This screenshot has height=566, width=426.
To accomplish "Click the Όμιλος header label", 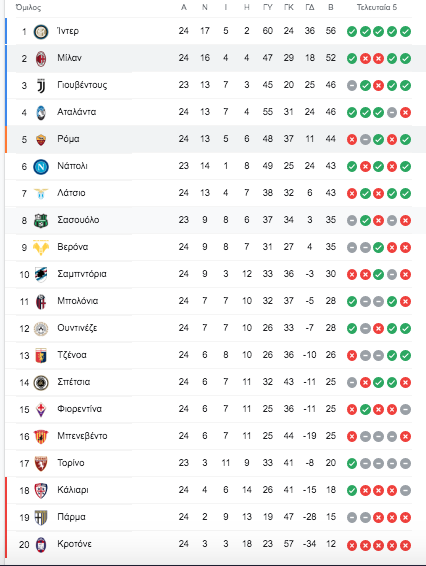I will coord(29,8).
